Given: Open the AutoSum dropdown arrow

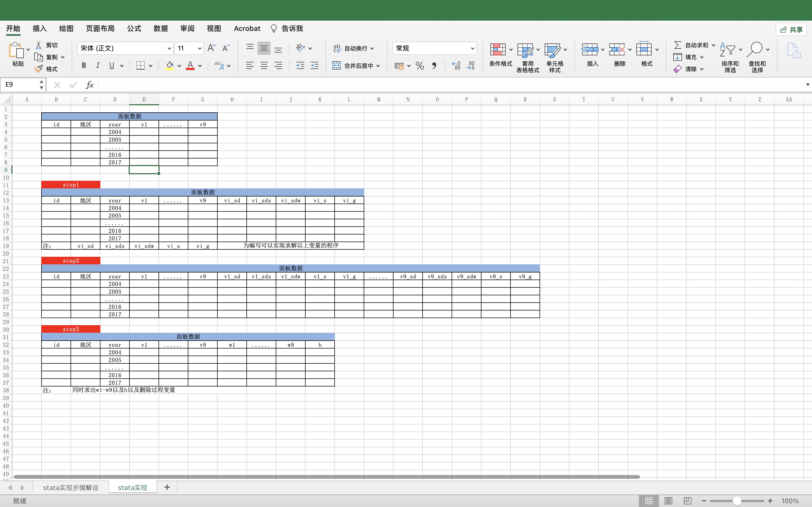Looking at the screenshot, I should point(713,45).
